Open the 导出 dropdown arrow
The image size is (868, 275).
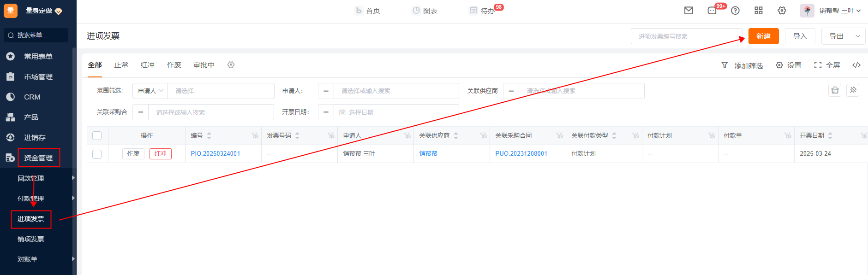click(x=858, y=36)
